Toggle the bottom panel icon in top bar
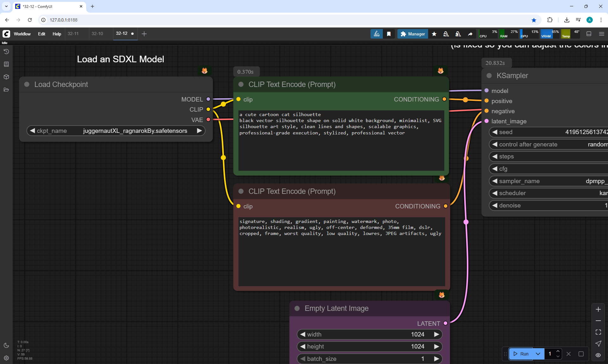Viewport: 608px width, 364px height. pyautogui.click(x=589, y=34)
